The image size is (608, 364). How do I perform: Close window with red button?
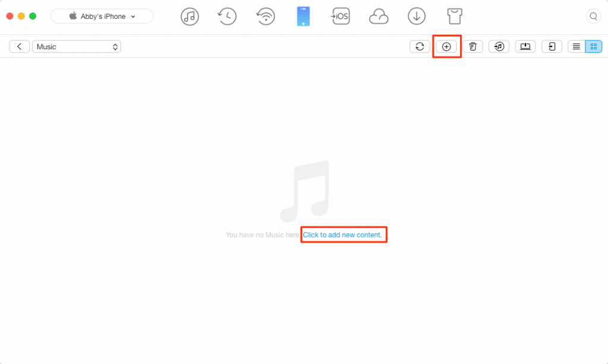point(9,16)
